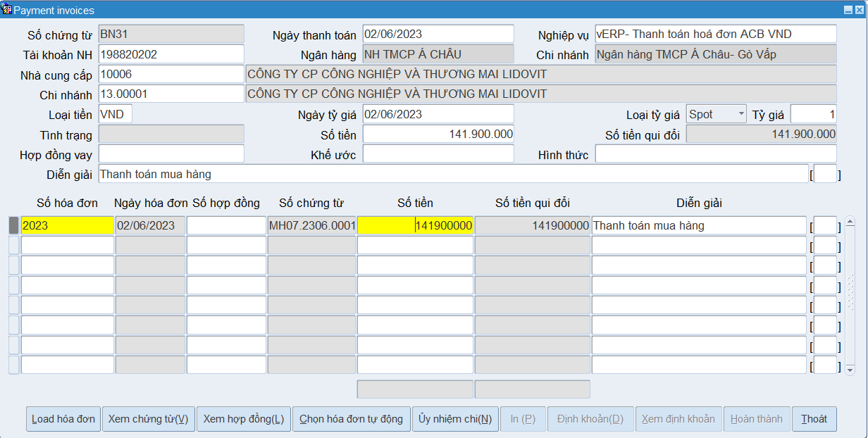The width and height of the screenshot is (868, 438).
Task: Click the Nghiệp vụ input field
Action: coord(715,34)
